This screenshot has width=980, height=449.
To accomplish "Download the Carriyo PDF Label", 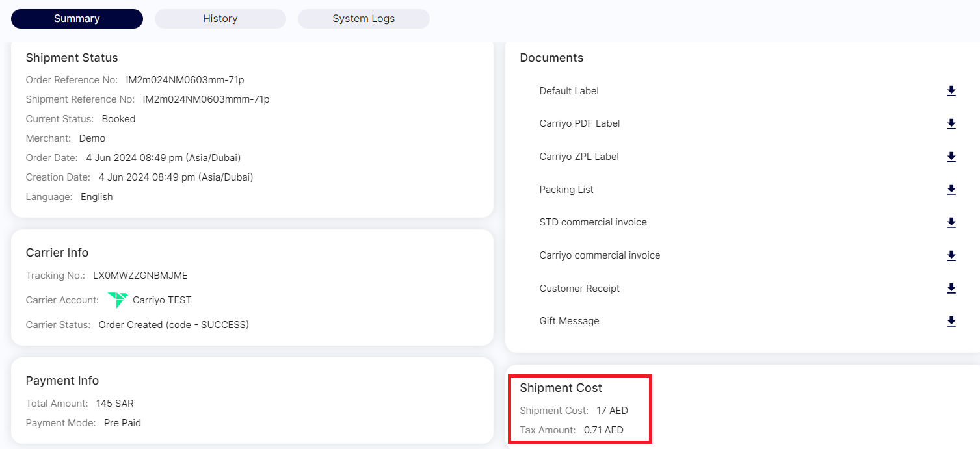I will pyautogui.click(x=951, y=123).
